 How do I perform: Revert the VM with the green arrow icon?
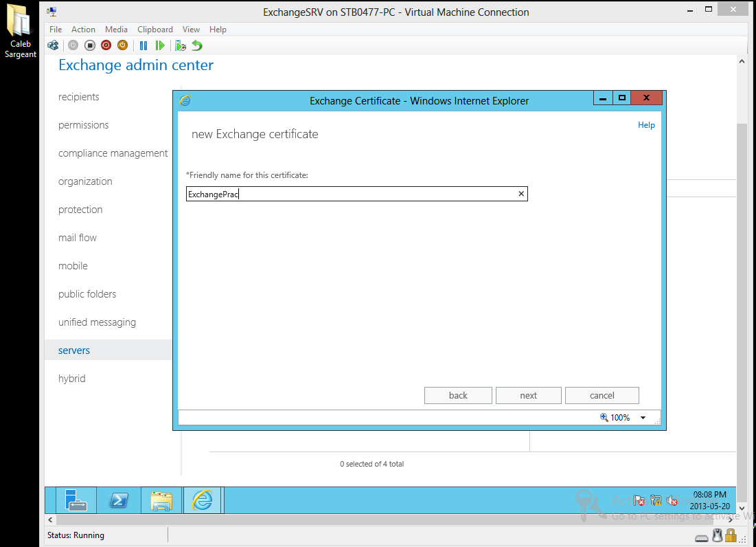point(197,45)
